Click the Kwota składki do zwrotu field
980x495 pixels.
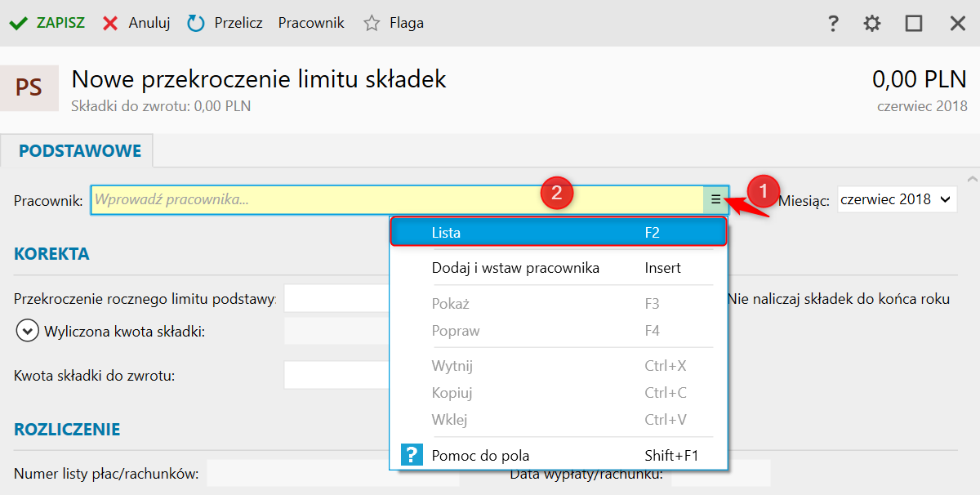336,376
